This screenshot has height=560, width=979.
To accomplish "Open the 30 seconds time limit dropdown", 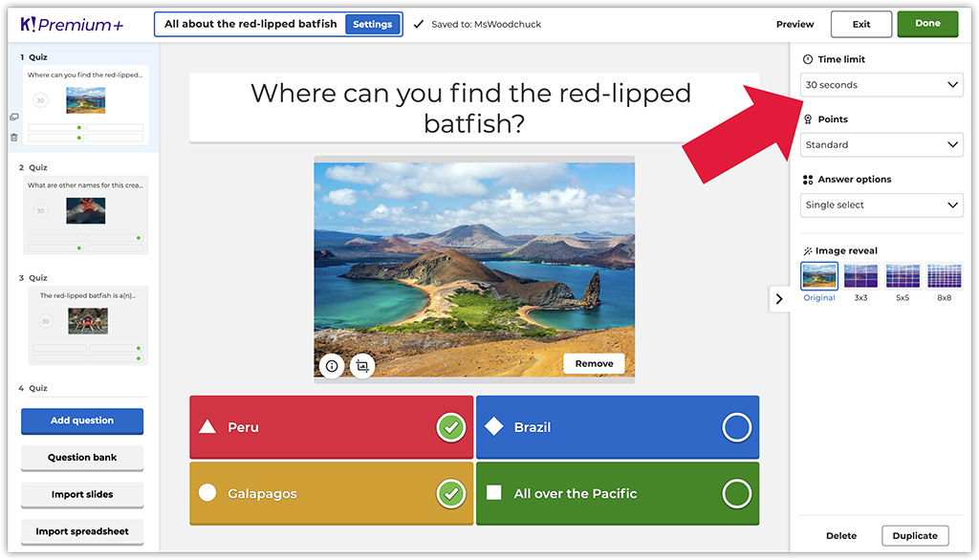I will point(881,84).
